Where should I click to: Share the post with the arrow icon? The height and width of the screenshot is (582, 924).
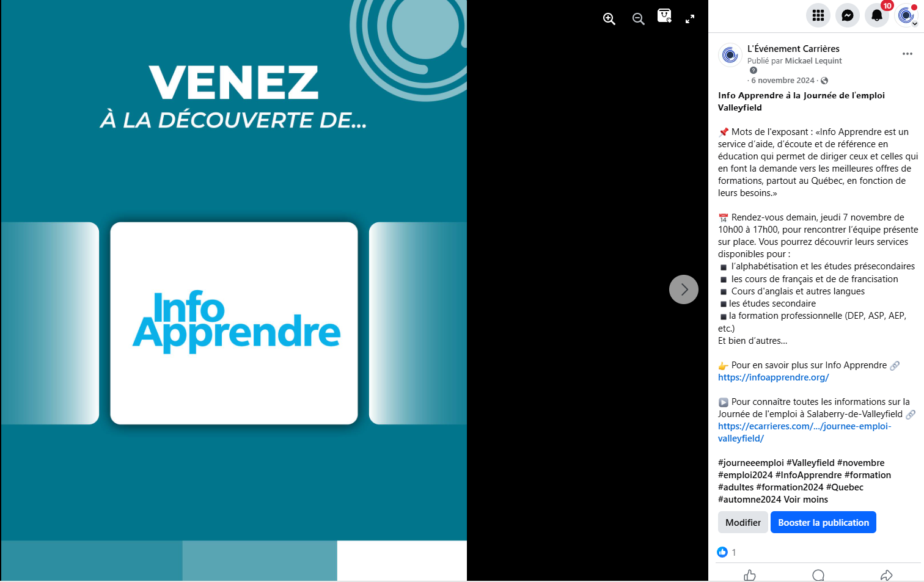pos(886,575)
